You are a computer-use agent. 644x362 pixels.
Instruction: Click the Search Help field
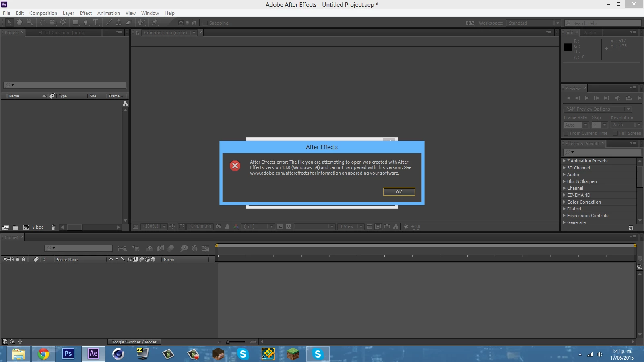tap(603, 23)
